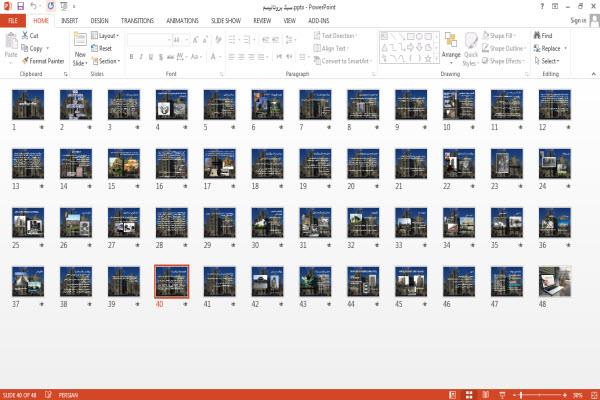
Task: Click the PERSIAN language indicator
Action: (x=68, y=395)
